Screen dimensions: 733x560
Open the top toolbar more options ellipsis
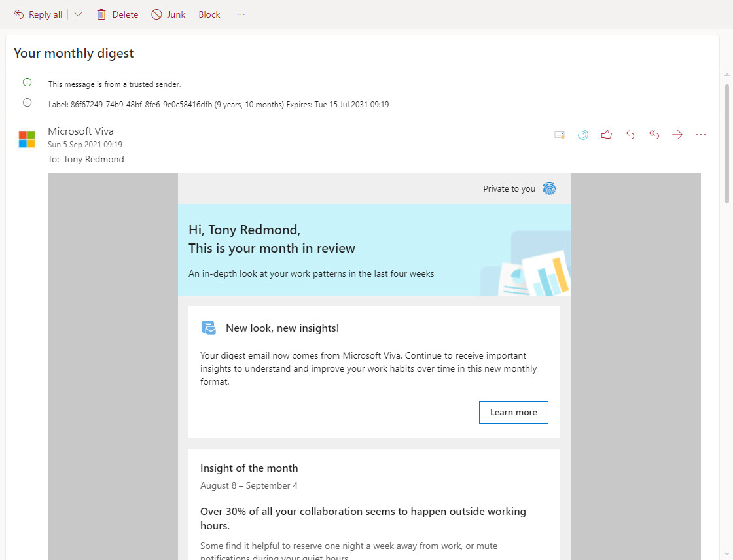[x=241, y=14]
